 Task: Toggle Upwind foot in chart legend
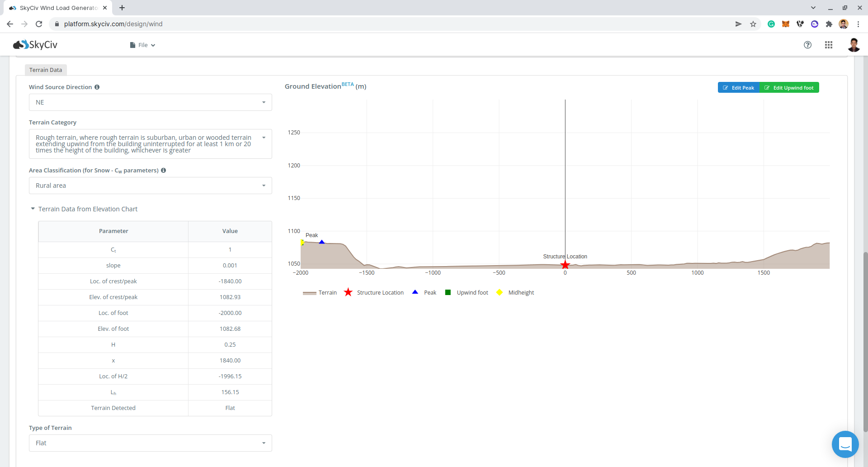[x=467, y=293]
